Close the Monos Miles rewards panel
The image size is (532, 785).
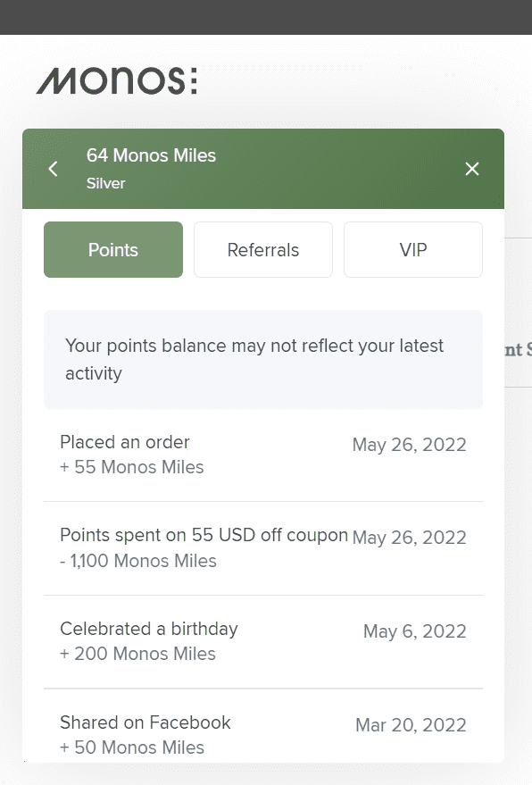tap(472, 169)
